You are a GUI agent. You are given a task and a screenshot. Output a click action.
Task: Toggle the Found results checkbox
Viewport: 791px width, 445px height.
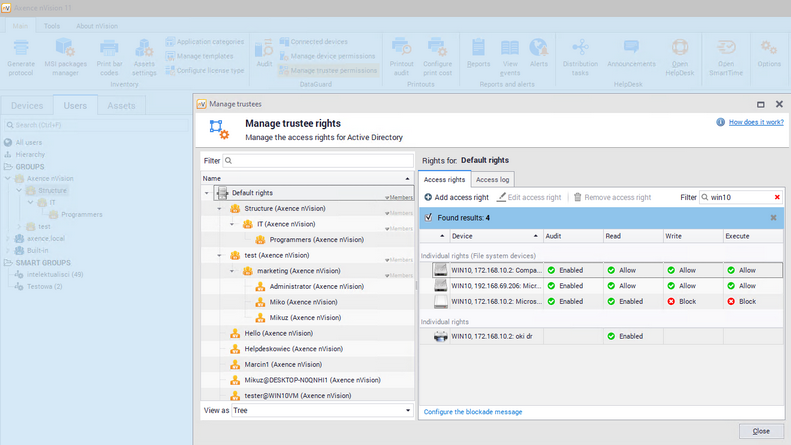pos(429,217)
